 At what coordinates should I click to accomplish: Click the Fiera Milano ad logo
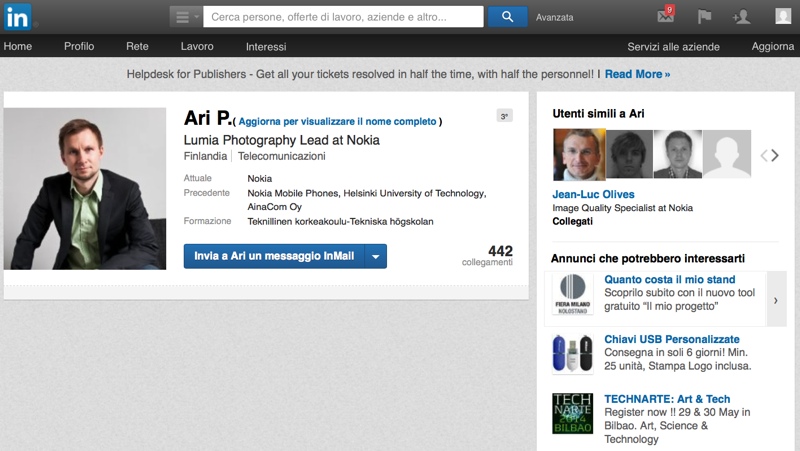(x=573, y=294)
